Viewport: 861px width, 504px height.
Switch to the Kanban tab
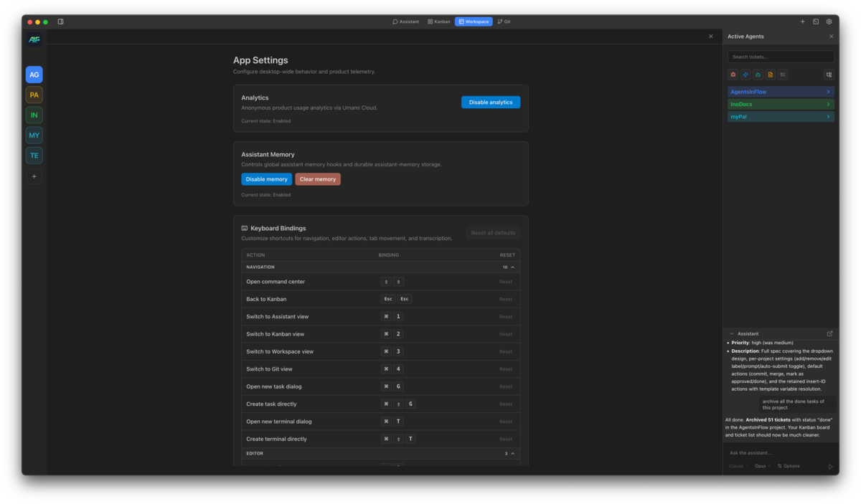438,22
